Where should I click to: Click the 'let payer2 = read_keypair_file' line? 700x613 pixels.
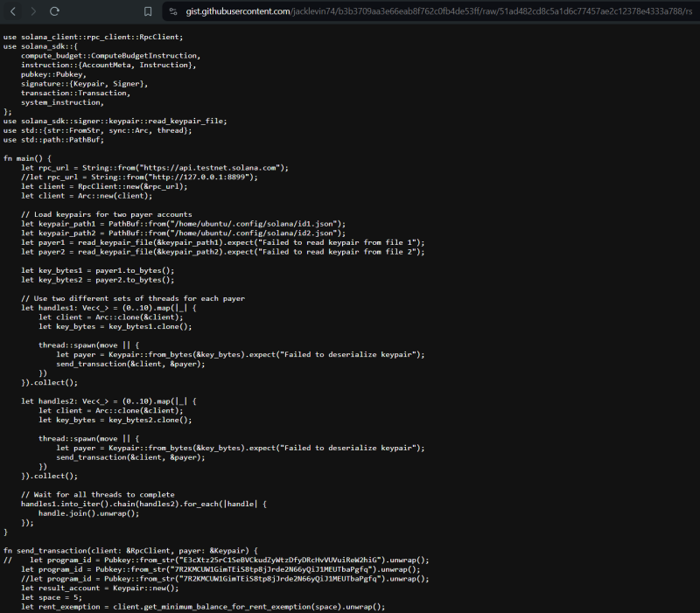point(223,252)
